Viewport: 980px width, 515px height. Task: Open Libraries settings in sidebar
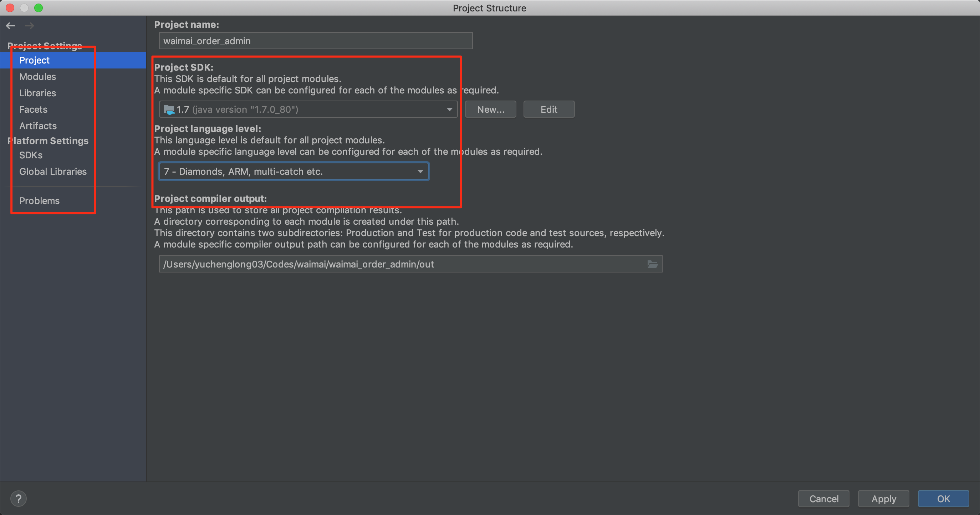pos(38,93)
